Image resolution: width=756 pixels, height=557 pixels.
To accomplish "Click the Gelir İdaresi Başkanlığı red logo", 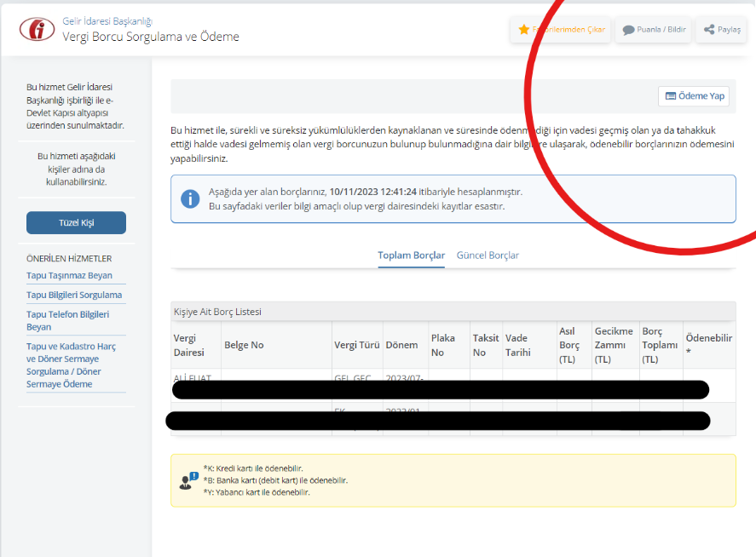I will tap(37, 29).
